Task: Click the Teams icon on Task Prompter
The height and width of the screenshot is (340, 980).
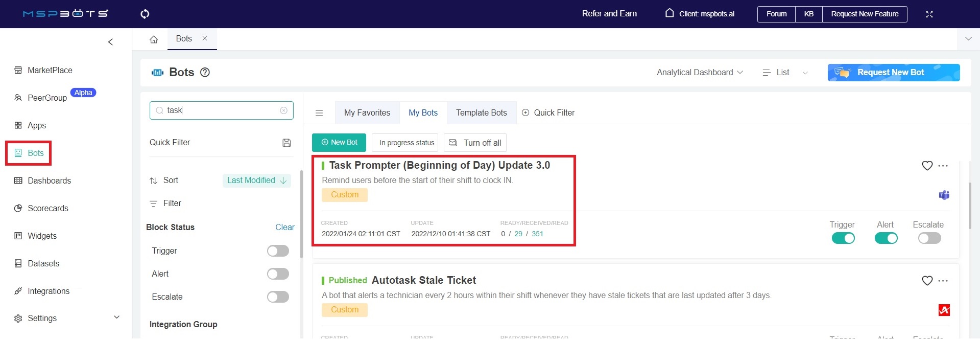Action: (944, 195)
